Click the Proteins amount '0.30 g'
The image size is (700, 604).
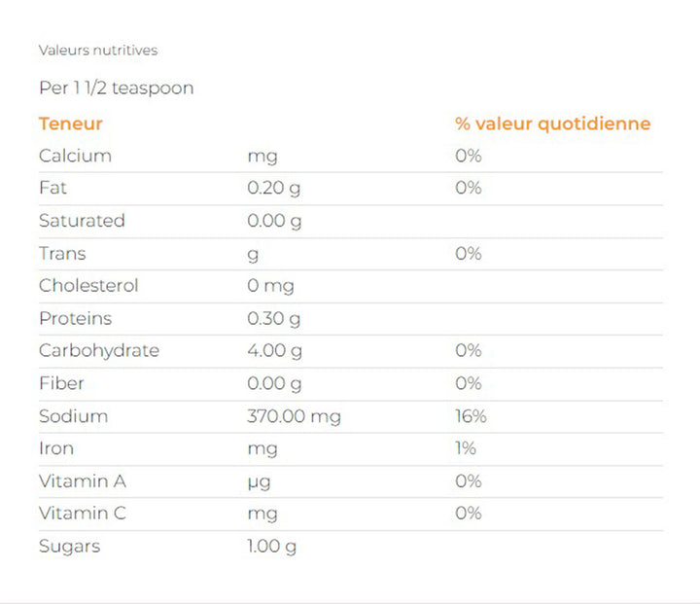pos(274,319)
